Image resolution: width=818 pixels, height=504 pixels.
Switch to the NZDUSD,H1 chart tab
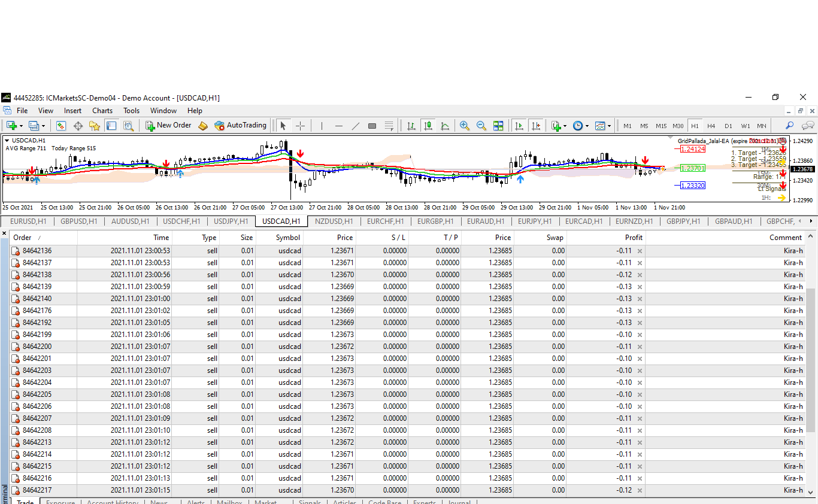(334, 221)
